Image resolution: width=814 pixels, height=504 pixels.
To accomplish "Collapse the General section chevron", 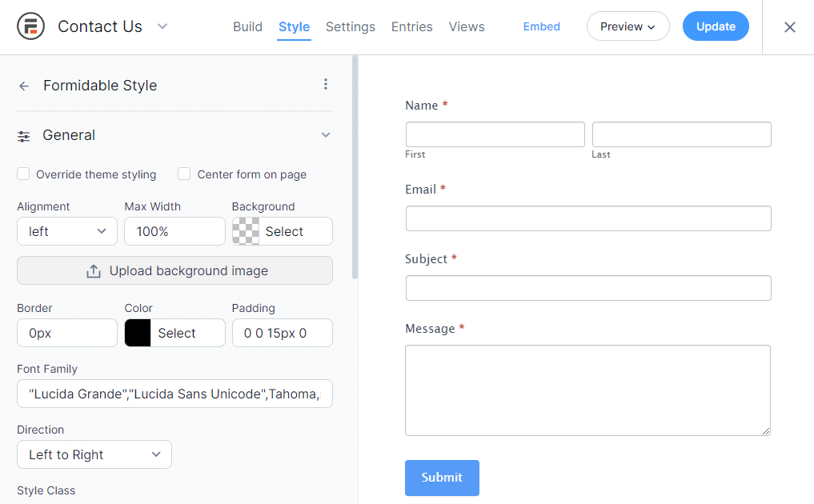I will coord(326,135).
